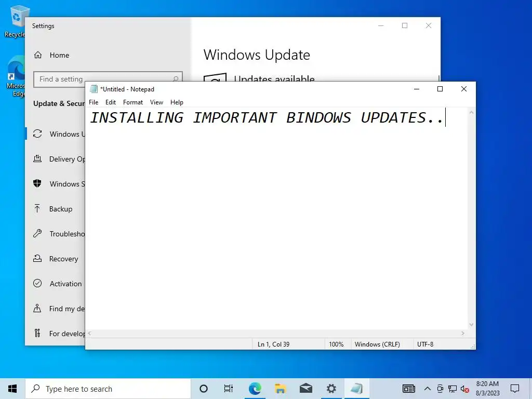The width and height of the screenshot is (532, 399).
Task: Open the Notepad File menu
Action: [94, 102]
